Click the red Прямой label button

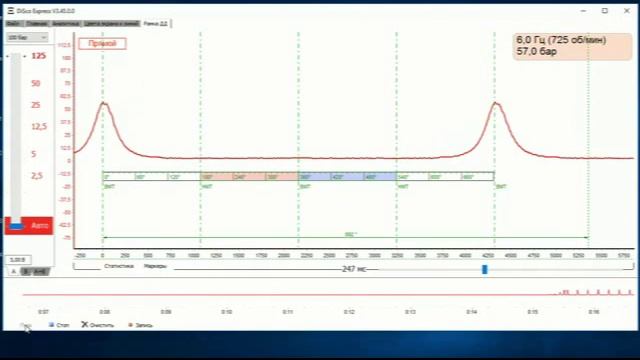pos(102,44)
